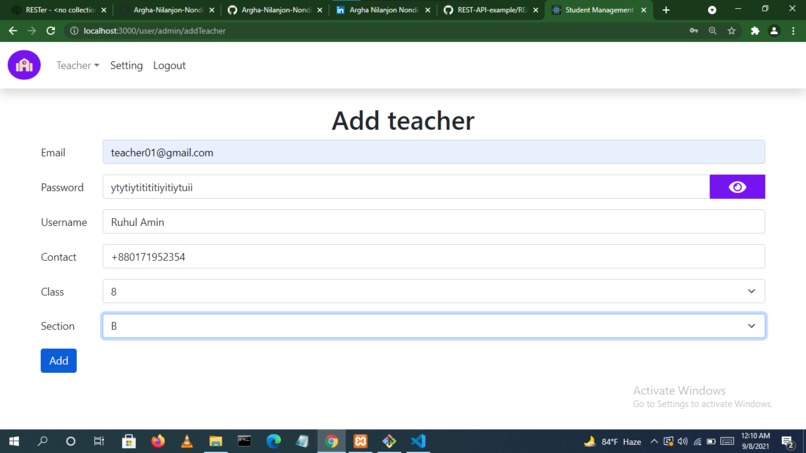This screenshot has width=806, height=453.
Task: Expand the Section dropdown showing B
Action: coord(433,326)
